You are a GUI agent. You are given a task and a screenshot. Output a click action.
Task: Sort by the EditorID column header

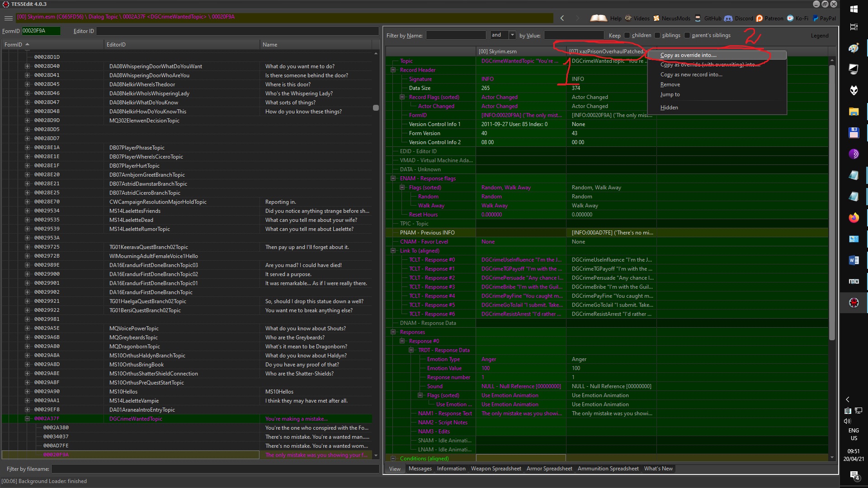182,44
